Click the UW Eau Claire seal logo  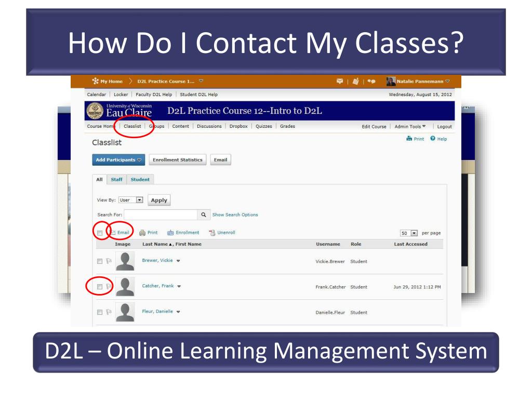point(95,111)
